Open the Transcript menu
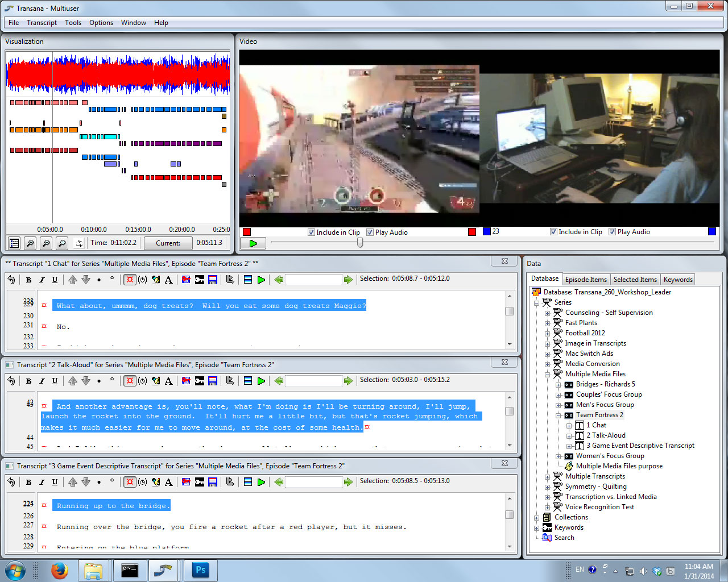This screenshot has width=728, height=582. point(42,23)
